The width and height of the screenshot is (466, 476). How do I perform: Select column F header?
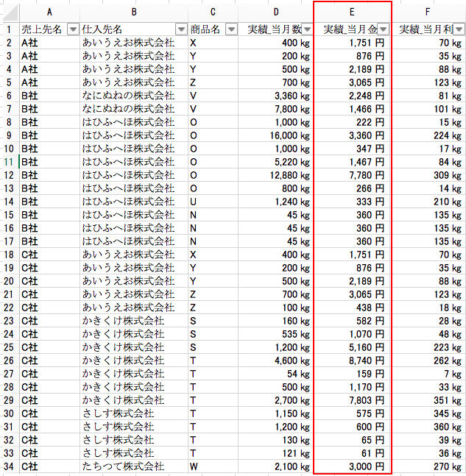pos(428,13)
